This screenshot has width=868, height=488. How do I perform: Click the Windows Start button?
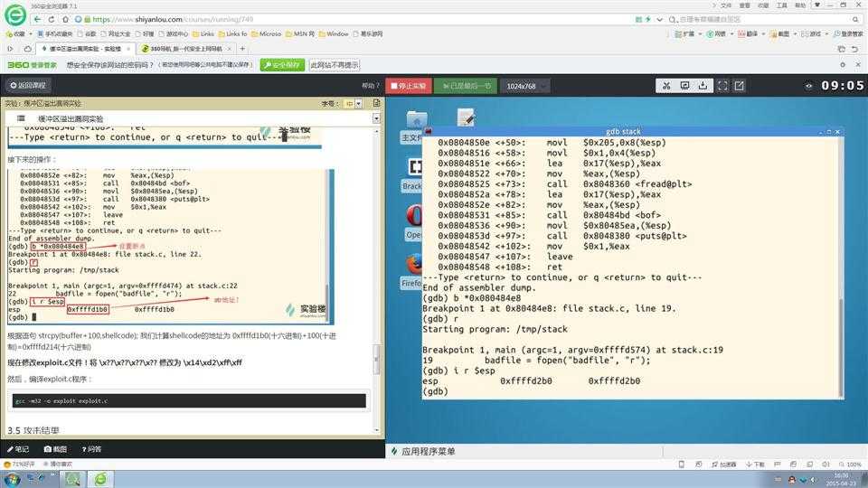(12, 479)
